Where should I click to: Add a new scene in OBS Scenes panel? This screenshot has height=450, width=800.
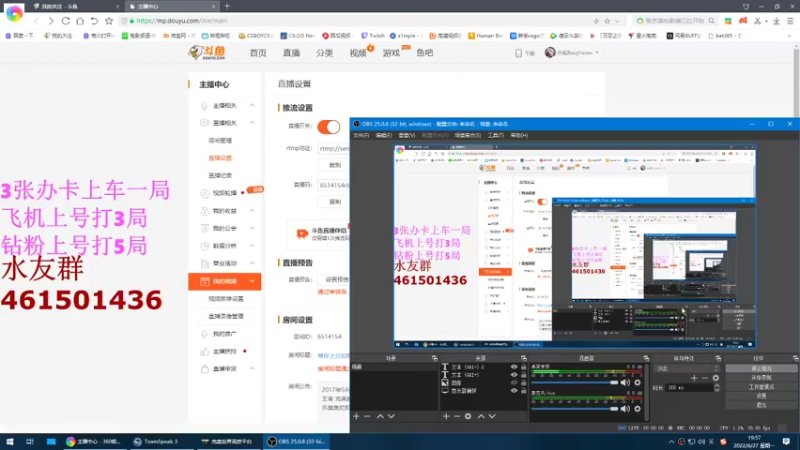(x=356, y=416)
